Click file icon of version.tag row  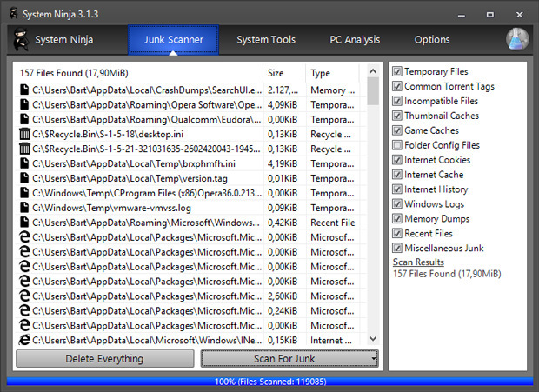[x=24, y=178]
